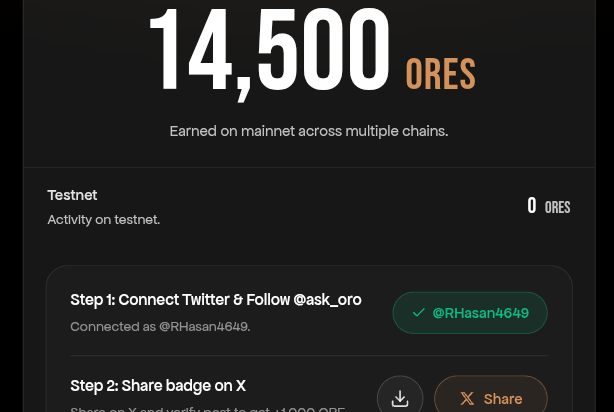Click the Share label on the X button

(x=503, y=399)
